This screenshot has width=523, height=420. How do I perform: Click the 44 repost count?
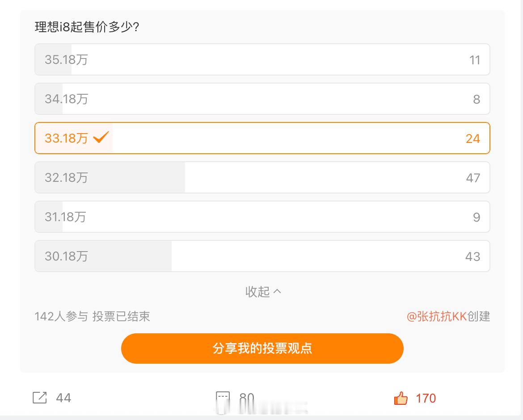point(63,398)
